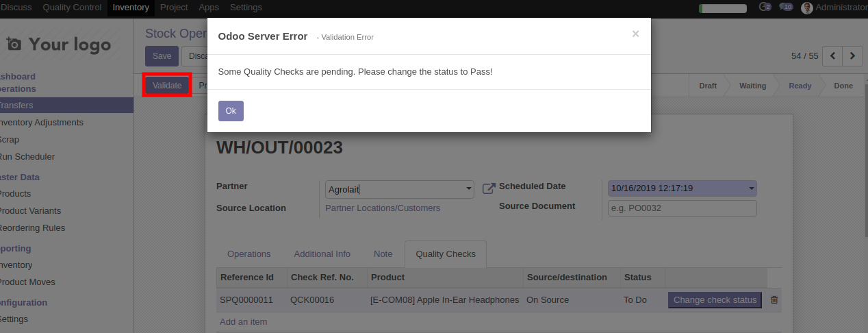Image resolution: width=868 pixels, height=333 pixels.
Task: Click the Administrator avatar icon
Action: click(x=807, y=8)
